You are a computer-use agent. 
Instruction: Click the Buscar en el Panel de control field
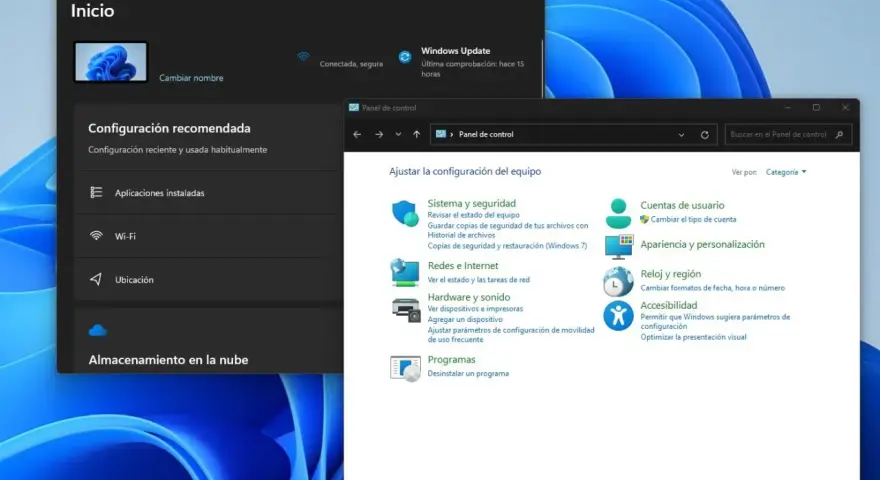pos(788,135)
